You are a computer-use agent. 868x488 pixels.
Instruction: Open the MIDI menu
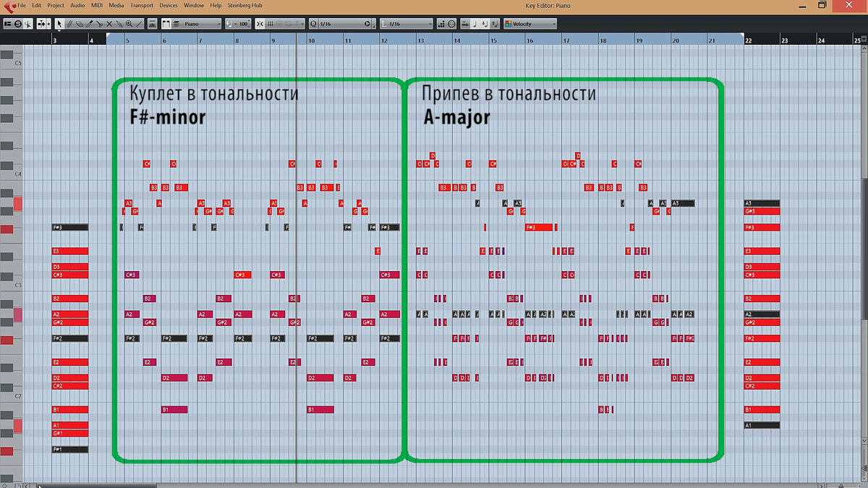click(97, 5)
